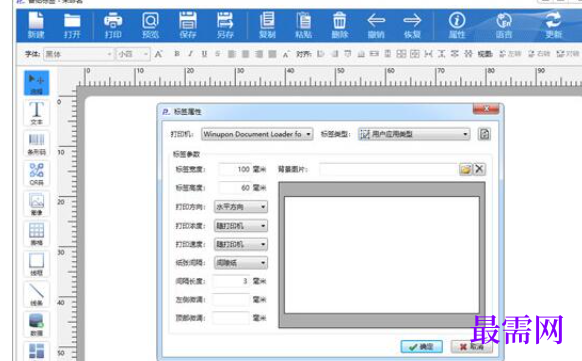The height and width of the screenshot is (361, 582).
Task: Click the label height field showing 60
Action: point(235,188)
